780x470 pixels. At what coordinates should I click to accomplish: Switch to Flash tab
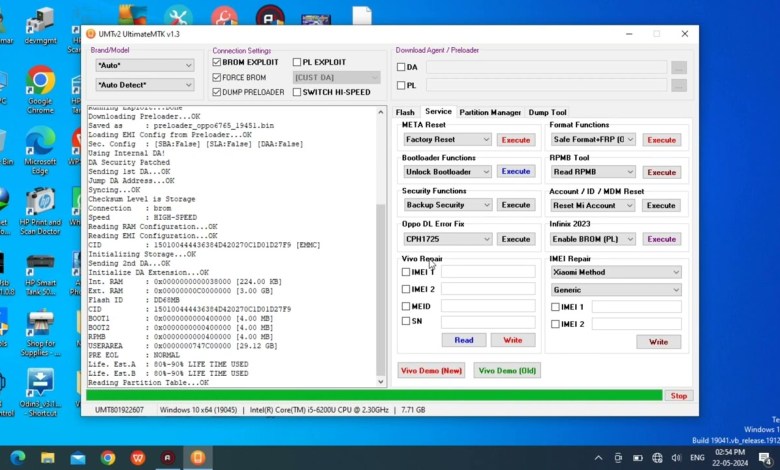405,112
